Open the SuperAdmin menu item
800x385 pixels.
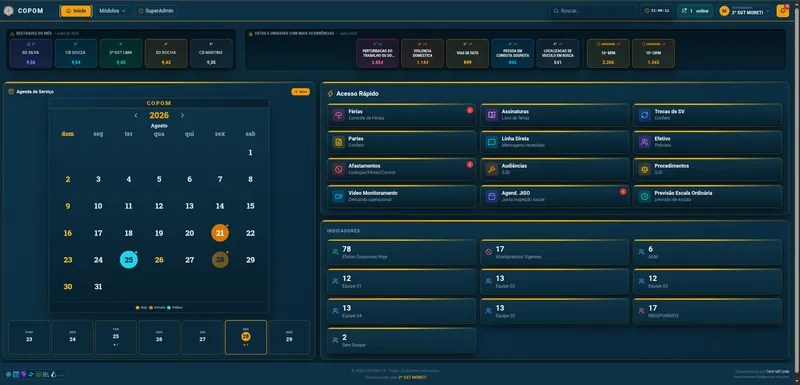156,11
